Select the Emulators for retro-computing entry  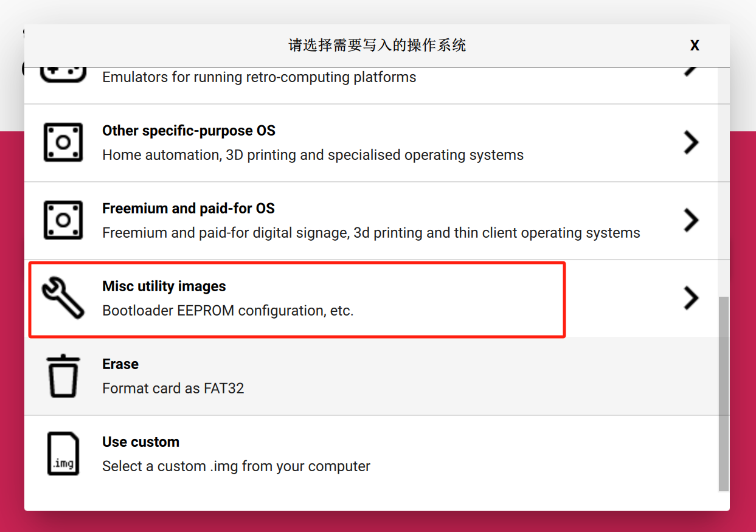pos(259,77)
